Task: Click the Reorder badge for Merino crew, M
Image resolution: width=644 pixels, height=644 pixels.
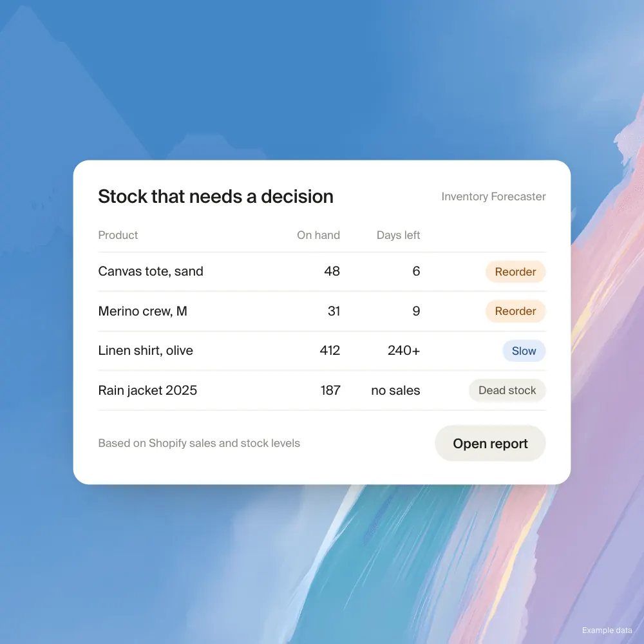Action: (515, 311)
